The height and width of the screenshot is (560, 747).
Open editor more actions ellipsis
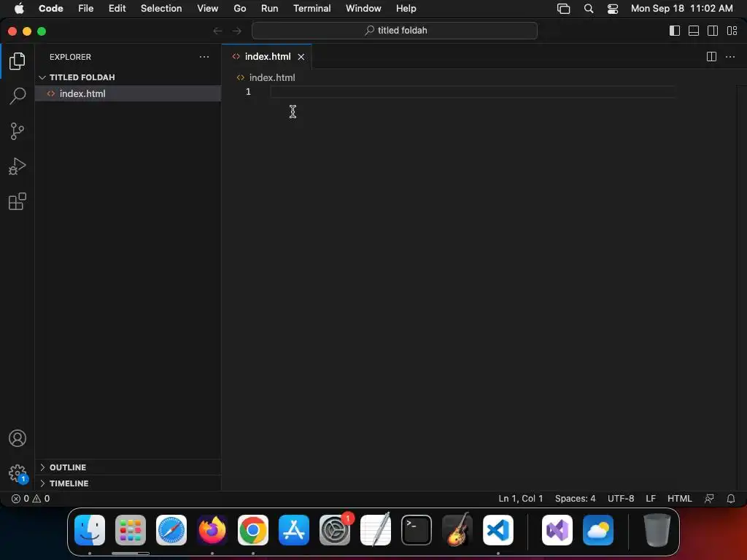(729, 57)
